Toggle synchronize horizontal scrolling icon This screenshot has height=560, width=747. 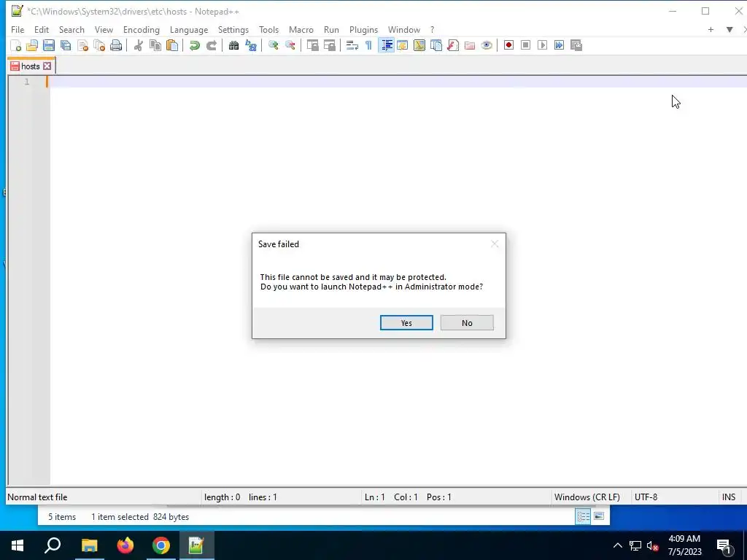click(329, 45)
